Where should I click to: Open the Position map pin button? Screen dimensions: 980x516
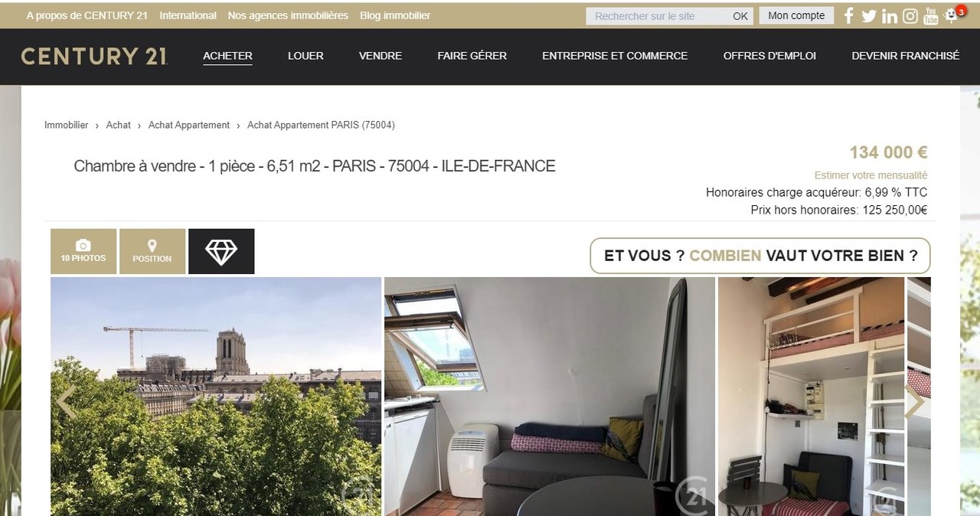152,251
